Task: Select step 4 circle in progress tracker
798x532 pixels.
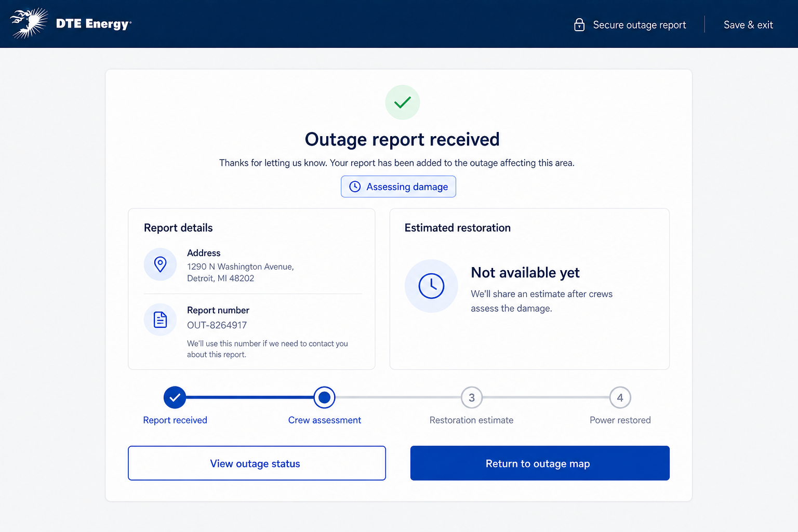Action: click(x=620, y=397)
